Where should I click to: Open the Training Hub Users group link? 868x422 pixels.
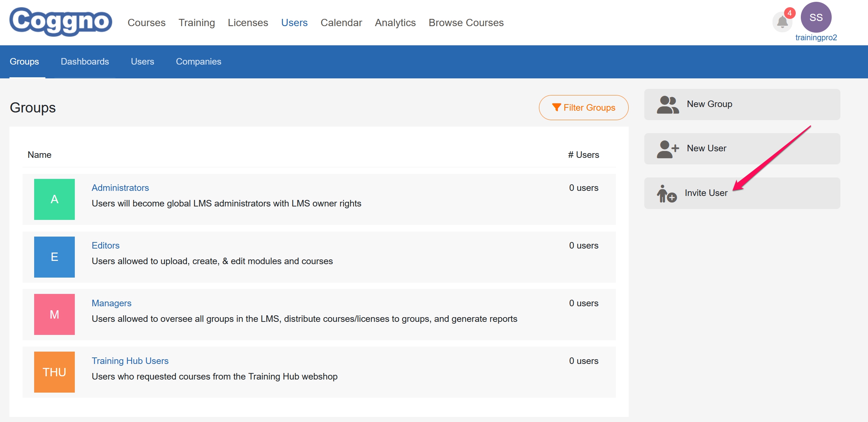pyautogui.click(x=130, y=361)
